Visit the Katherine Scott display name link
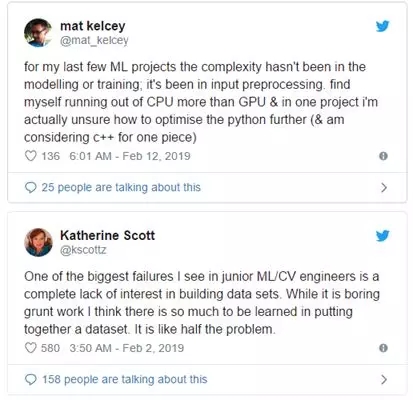Viewport: 413px width, 400px height. click(107, 235)
